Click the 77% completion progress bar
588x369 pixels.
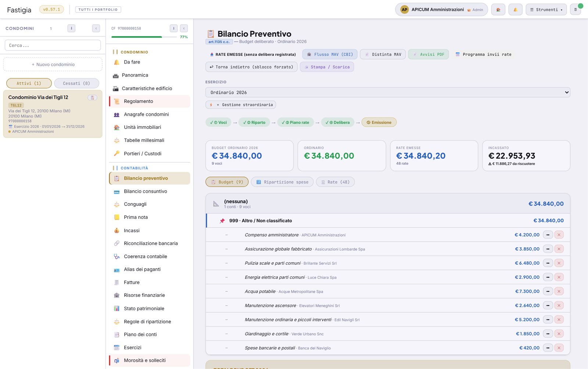[x=144, y=37]
